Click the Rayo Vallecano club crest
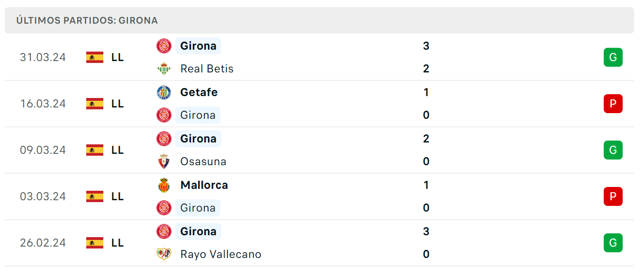 point(164,254)
